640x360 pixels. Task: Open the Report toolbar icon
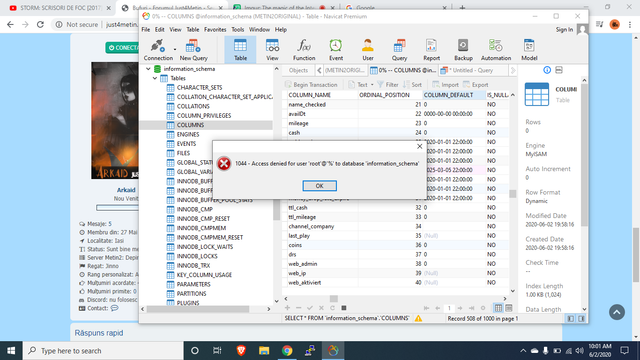point(431,50)
